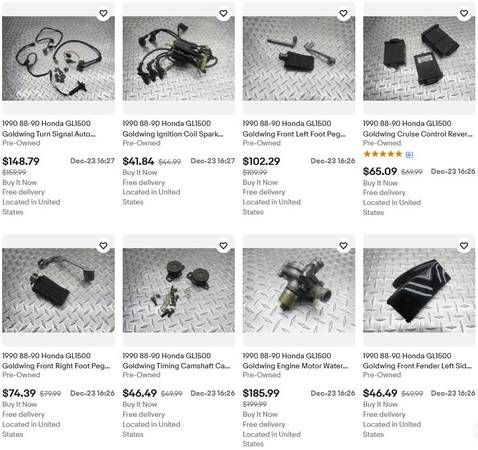
Task: Open Goldwing Cruise Control title link
Action: tap(417, 129)
